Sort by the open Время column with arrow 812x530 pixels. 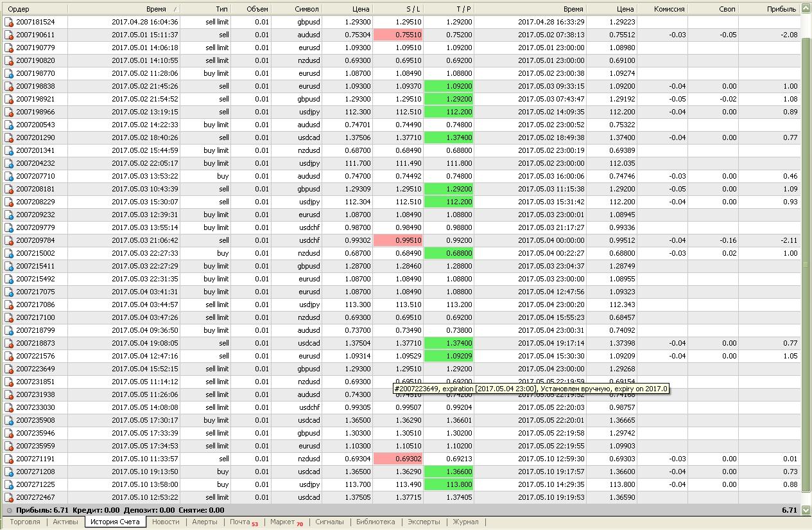click(x=123, y=9)
